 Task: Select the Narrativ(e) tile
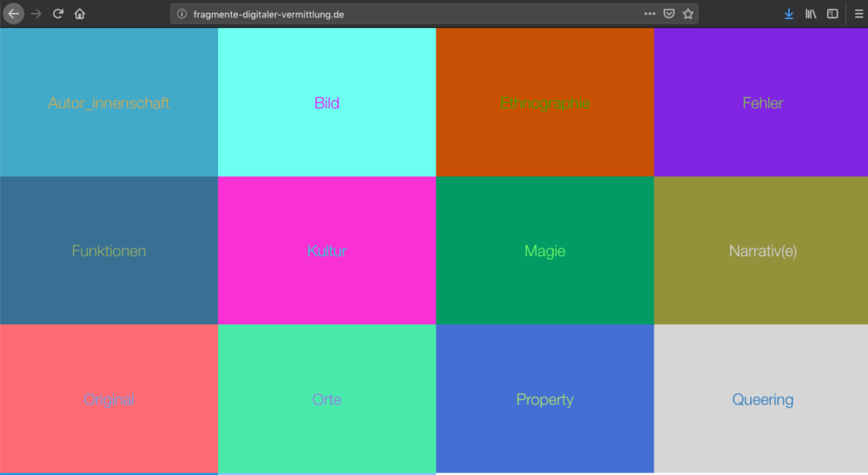[762, 251]
